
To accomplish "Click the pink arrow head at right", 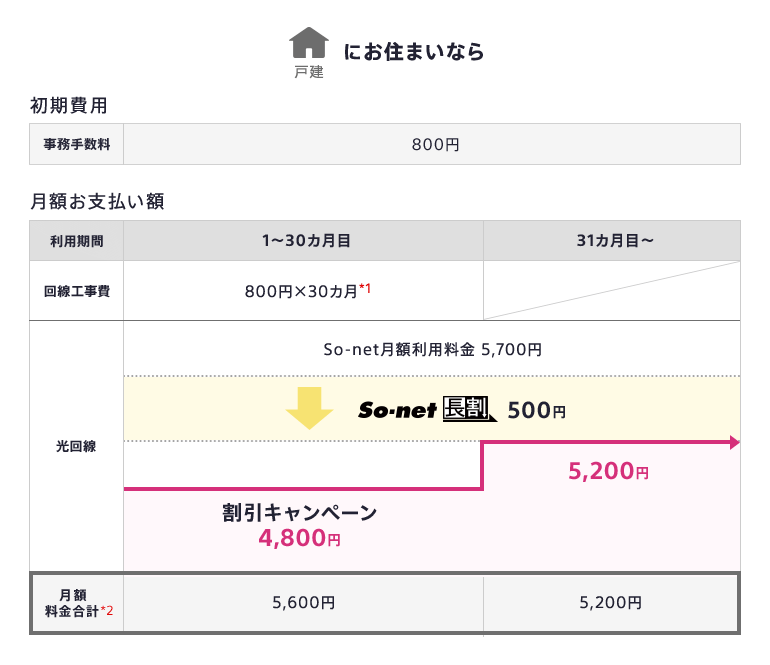I will coord(734,442).
